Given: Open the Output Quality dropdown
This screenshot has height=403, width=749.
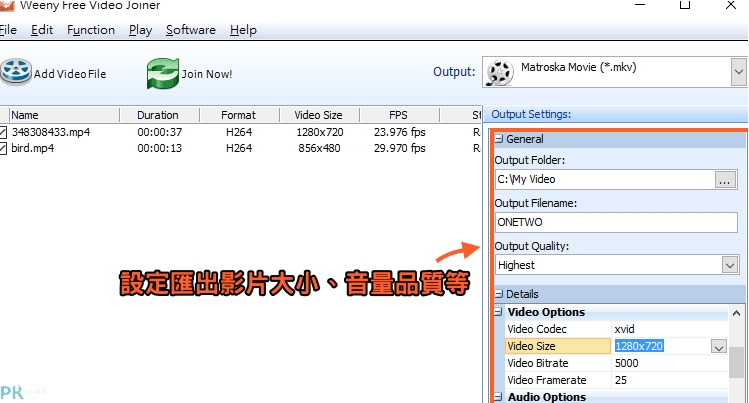Looking at the screenshot, I should pos(729,265).
